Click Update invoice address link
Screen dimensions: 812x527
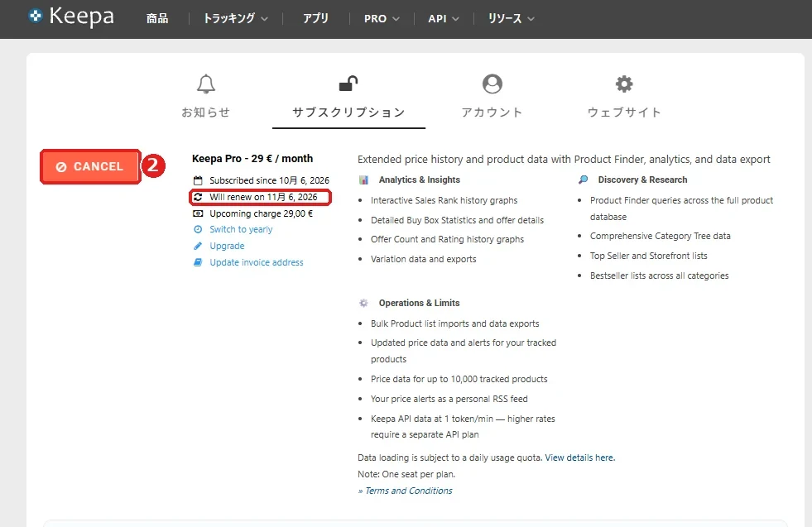pyautogui.click(x=257, y=262)
